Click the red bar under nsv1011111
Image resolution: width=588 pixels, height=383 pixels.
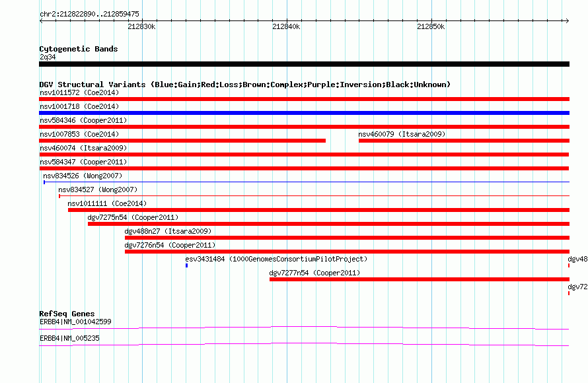pos(318,210)
